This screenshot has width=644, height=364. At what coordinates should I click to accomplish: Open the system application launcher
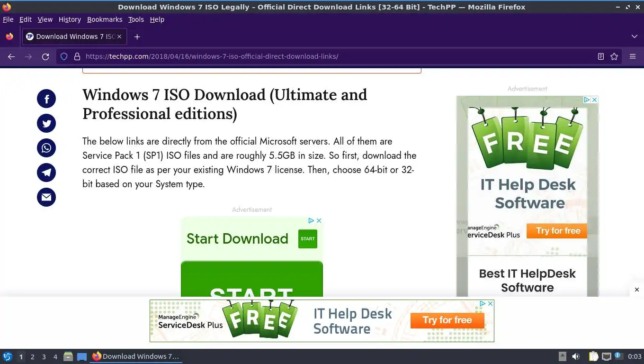click(7, 356)
